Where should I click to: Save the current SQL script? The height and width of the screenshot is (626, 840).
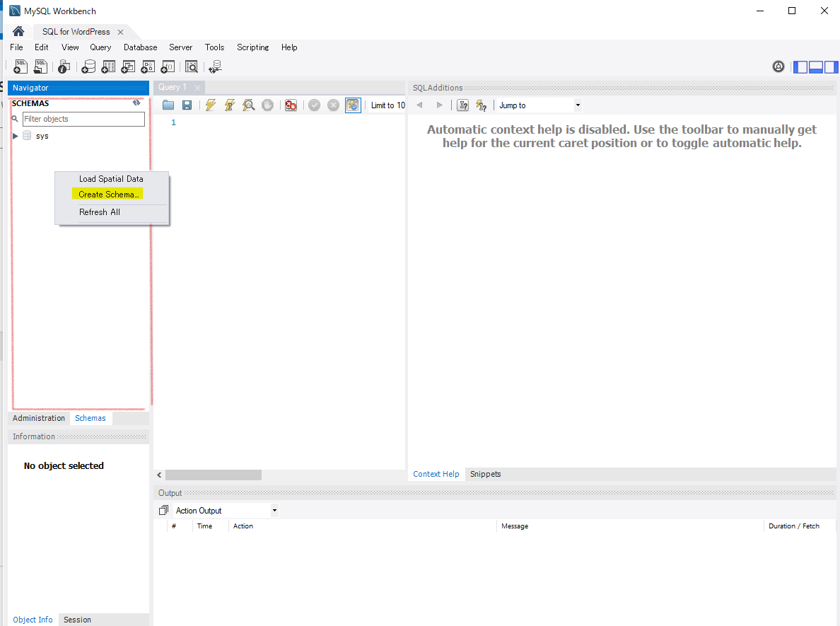click(187, 105)
